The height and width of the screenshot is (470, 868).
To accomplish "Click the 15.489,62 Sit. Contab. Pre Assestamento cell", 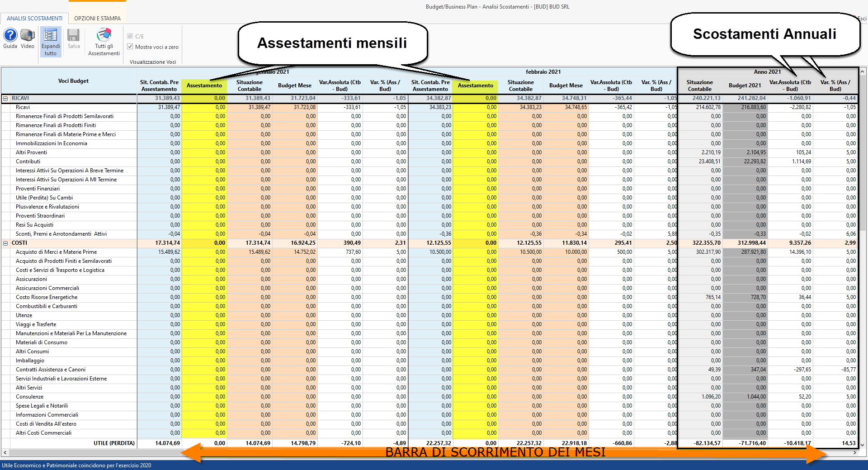I will pyautogui.click(x=159, y=252).
